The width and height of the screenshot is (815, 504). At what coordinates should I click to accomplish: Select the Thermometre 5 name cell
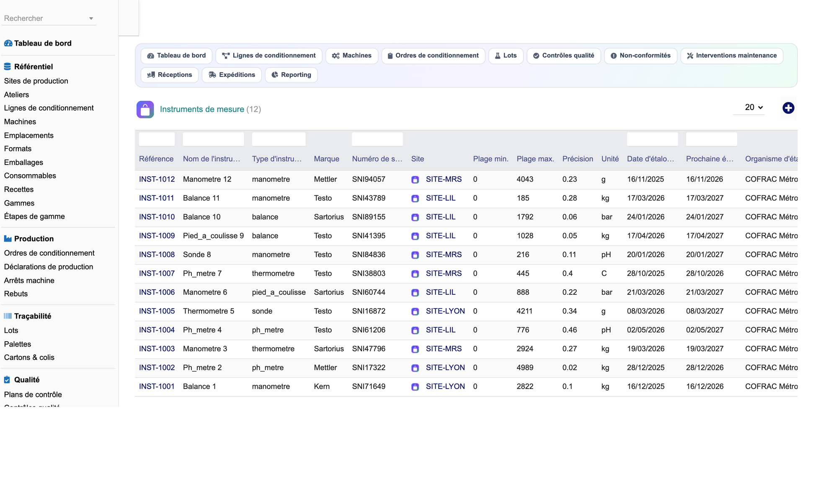click(x=209, y=311)
